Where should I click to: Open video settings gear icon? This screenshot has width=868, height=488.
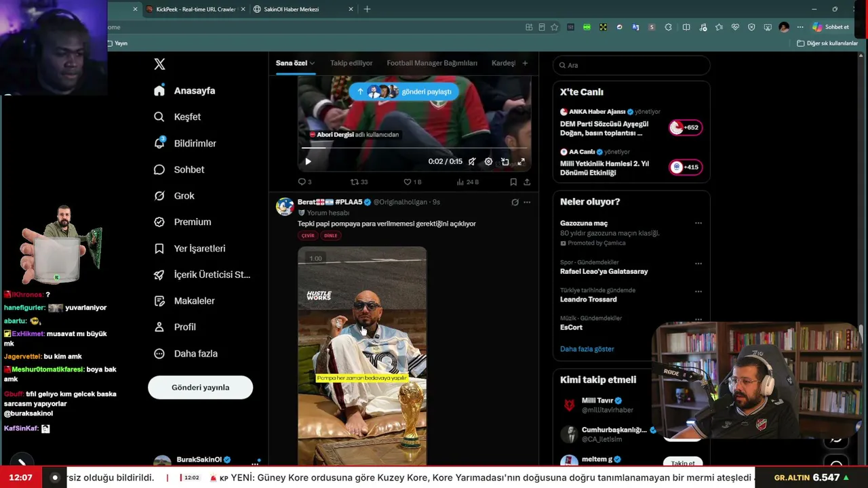click(x=488, y=162)
